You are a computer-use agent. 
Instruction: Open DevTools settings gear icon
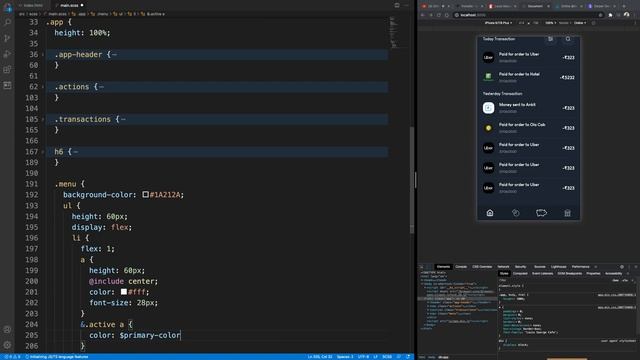pyautogui.click(x=622, y=267)
